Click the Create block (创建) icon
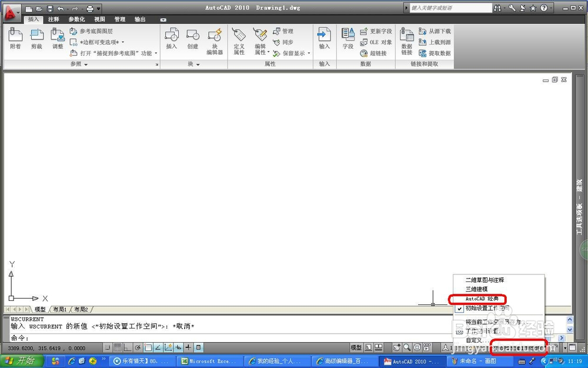 click(193, 38)
